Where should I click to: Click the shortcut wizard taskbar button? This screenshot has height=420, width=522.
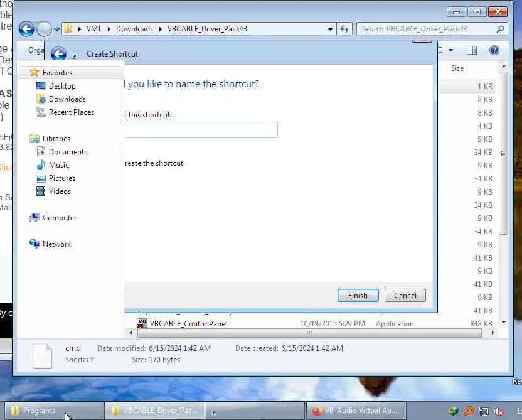(x=255, y=411)
